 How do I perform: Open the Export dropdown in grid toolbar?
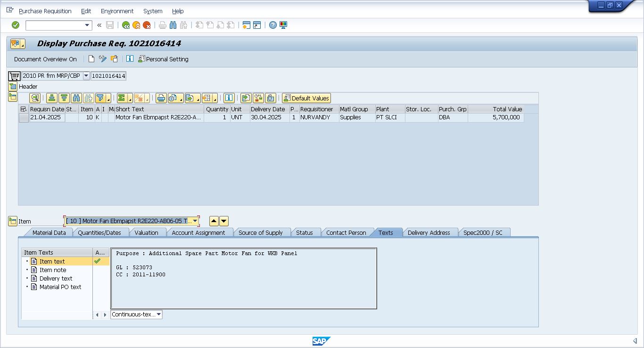(192, 98)
